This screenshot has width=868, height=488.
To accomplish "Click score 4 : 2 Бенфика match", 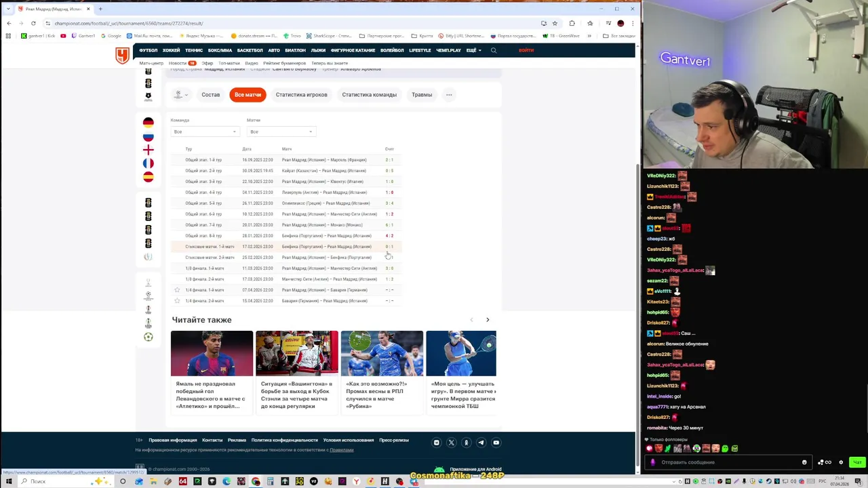I will 389,236.
